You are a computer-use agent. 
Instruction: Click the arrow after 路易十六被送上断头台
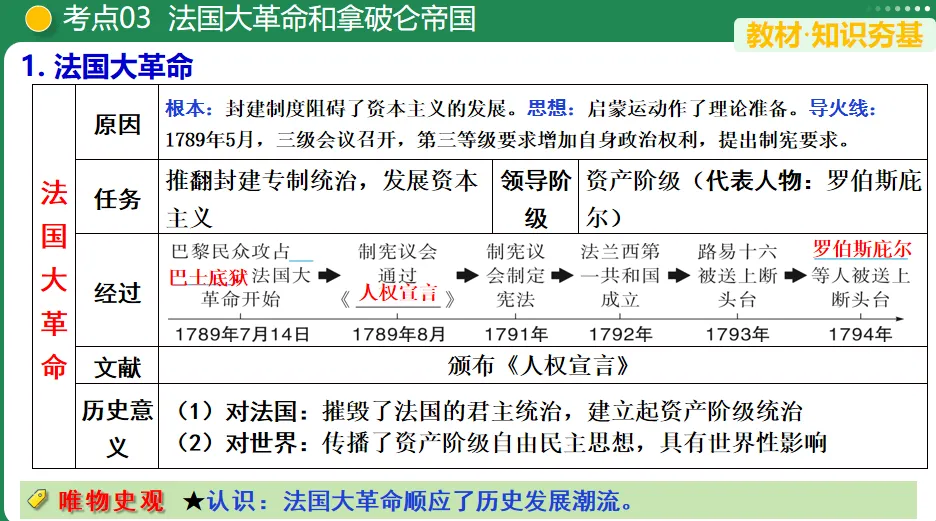pos(795,276)
